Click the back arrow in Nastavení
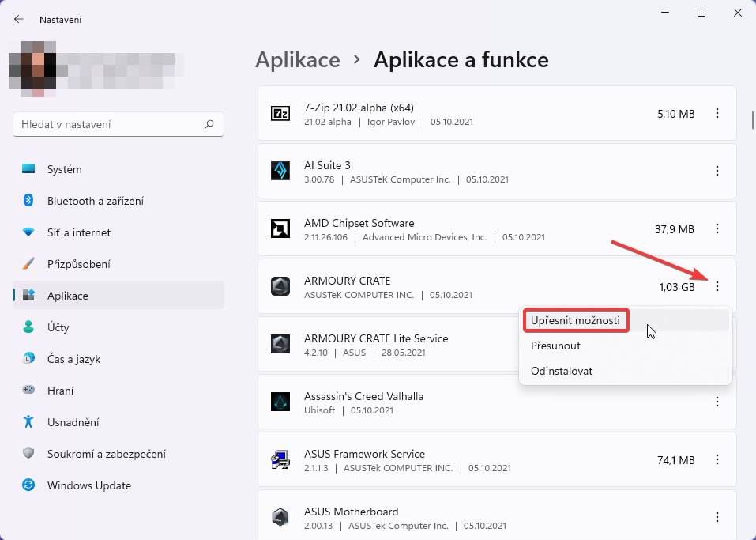The image size is (756, 540). [x=19, y=19]
